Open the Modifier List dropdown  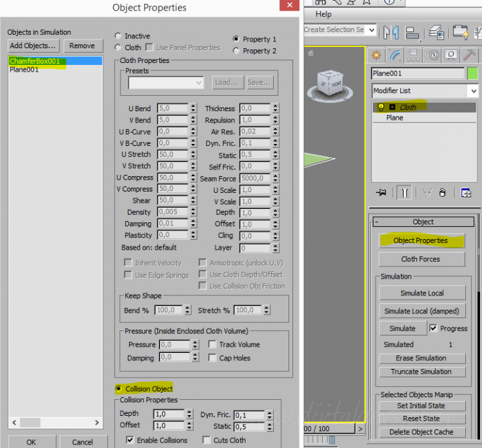tap(473, 90)
